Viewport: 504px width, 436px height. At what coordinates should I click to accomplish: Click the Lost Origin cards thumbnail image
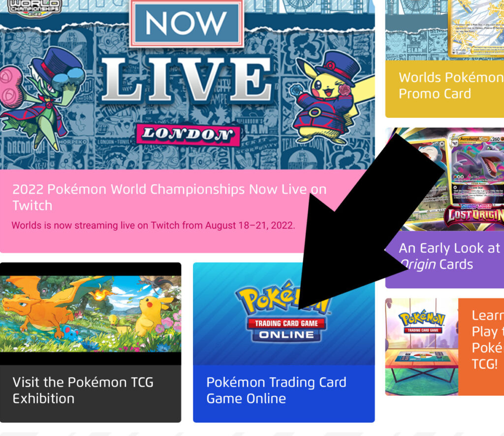coord(444,179)
